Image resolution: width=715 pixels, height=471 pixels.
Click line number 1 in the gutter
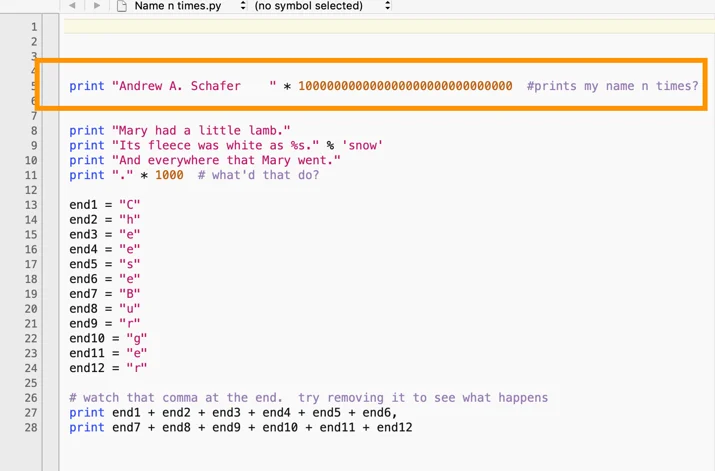34,27
